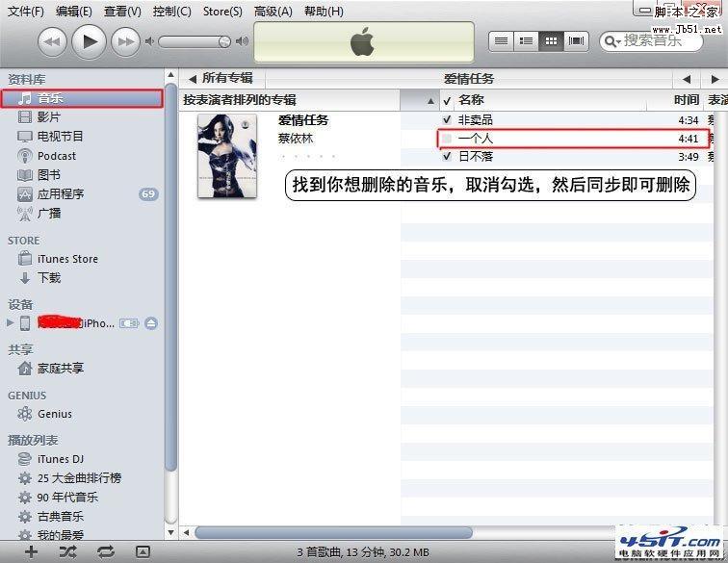The height and width of the screenshot is (563, 728).
Task: Uncheck the song 日不落
Action: [447, 157]
